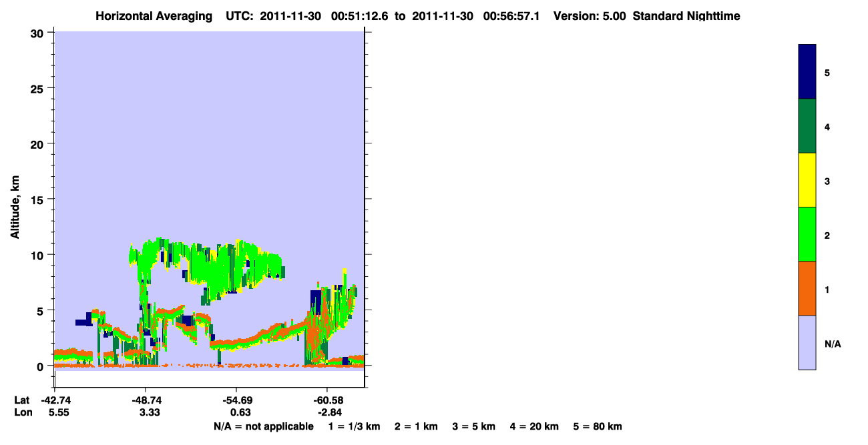The height and width of the screenshot is (445, 868).
Task: Click the 'Standard Nighttime' label
Action: click(686, 16)
